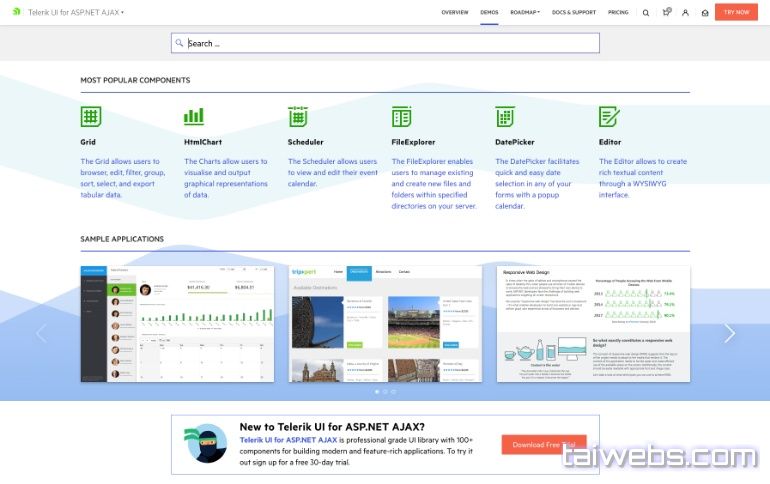Open the HtmlChart component icon
This screenshot has width=770, height=484.
pyautogui.click(x=194, y=116)
